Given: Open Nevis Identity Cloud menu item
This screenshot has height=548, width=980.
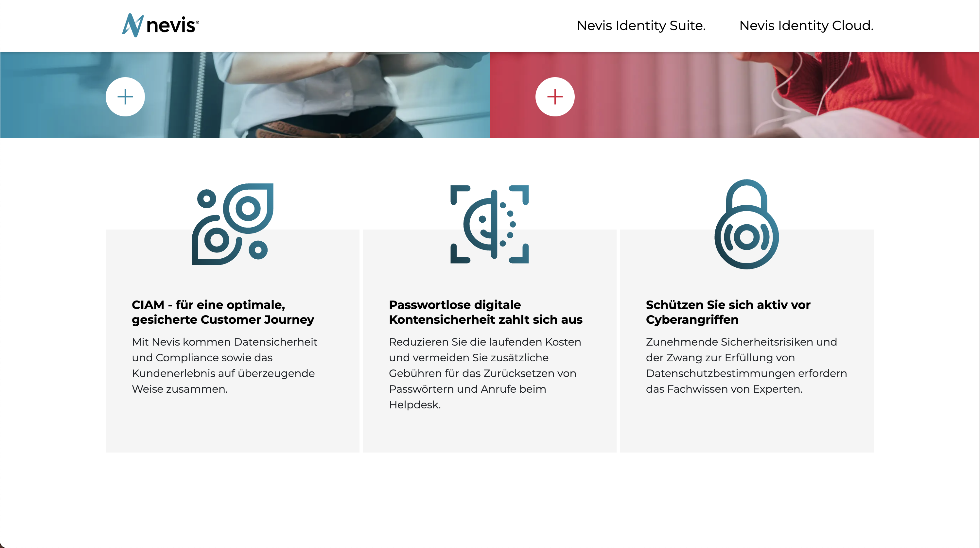Looking at the screenshot, I should click(x=806, y=26).
